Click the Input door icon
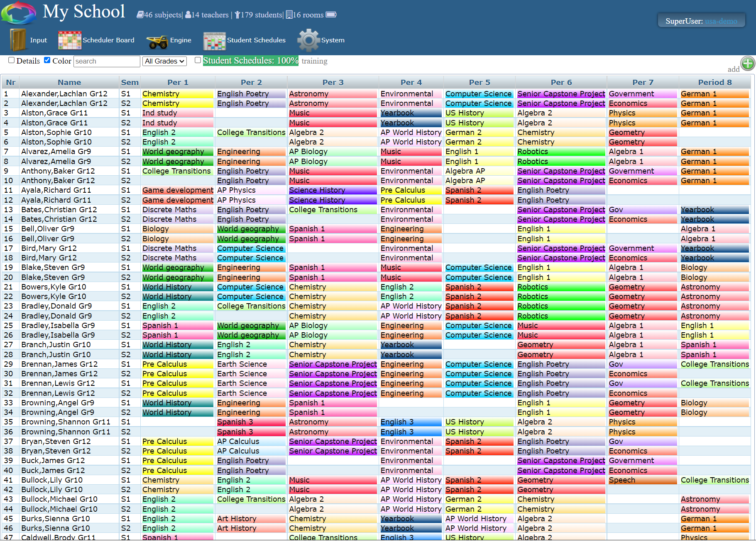The image size is (756, 542). [18, 40]
